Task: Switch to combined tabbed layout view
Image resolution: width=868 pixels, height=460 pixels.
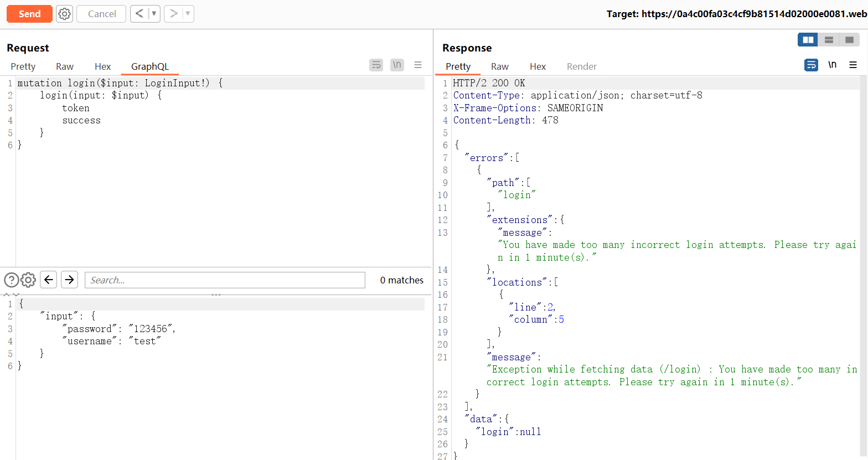Action: point(849,40)
